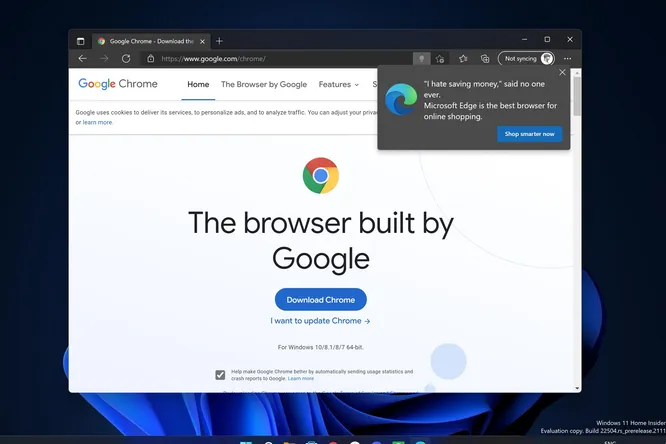This screenshot has width=666, height=444.
Task: Open Learn more link beside usage statistics
Action: pyautogui.click(x=301, y=379)
